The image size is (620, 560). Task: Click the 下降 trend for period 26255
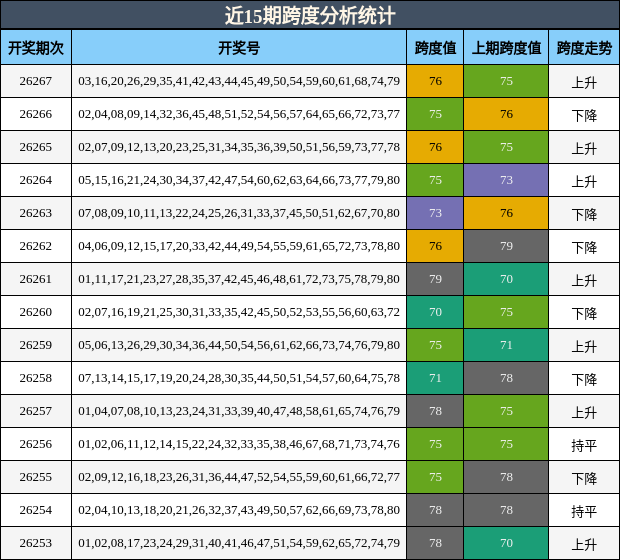click(584, 479)
